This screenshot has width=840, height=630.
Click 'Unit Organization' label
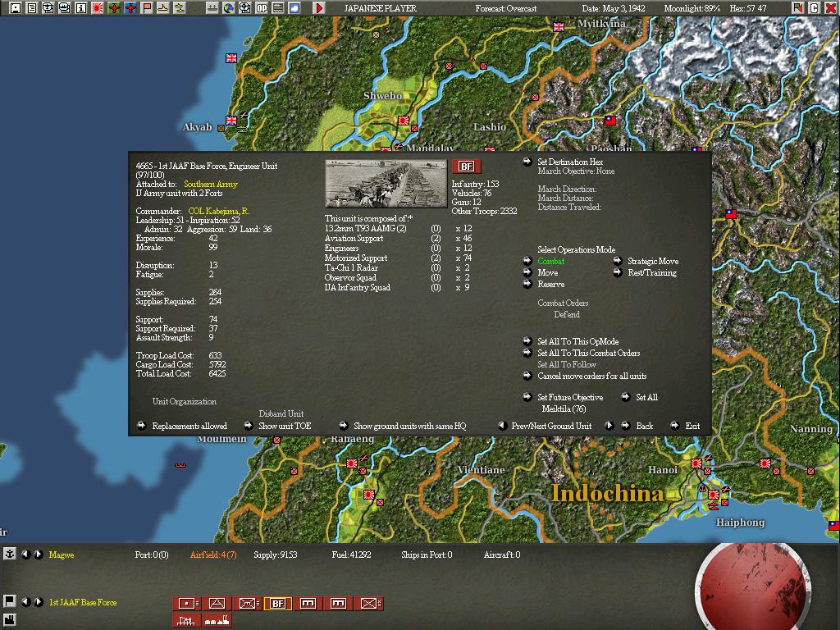(x=185, y=401)
